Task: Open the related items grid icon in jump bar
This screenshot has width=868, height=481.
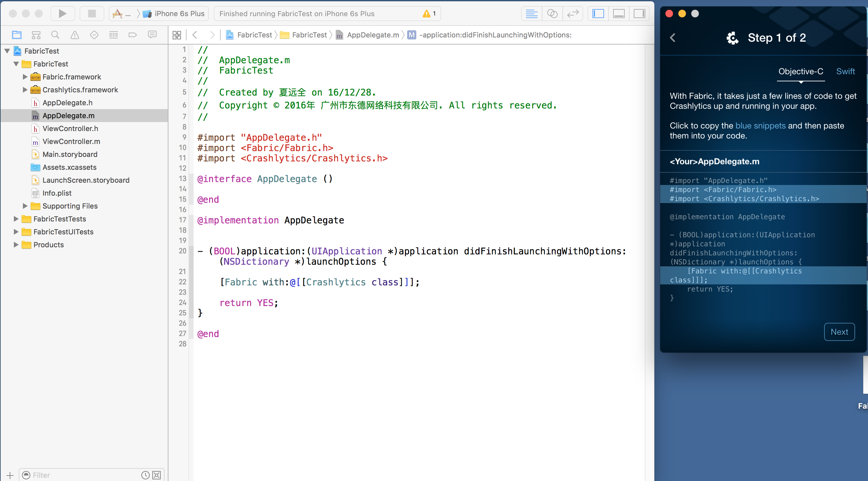Action: coord(177,35)
